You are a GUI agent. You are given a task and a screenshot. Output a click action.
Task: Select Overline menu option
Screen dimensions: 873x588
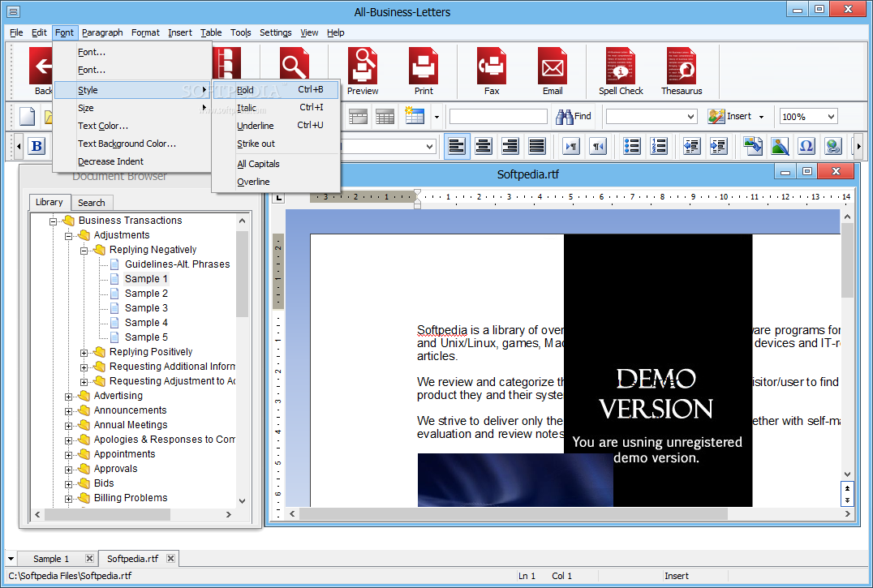(x=276, y=182)
